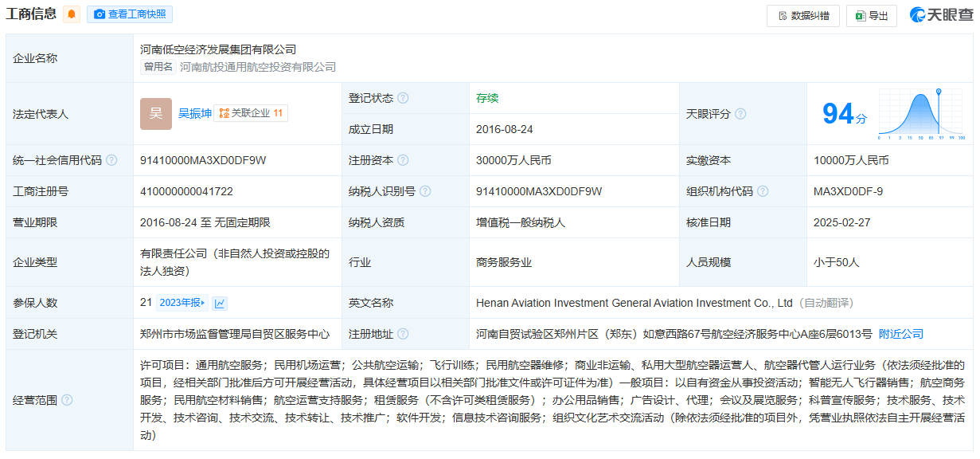
Task: Click help icon next to 统一社会信用代码
Action: pyautogui.click(x=111, y=160)
